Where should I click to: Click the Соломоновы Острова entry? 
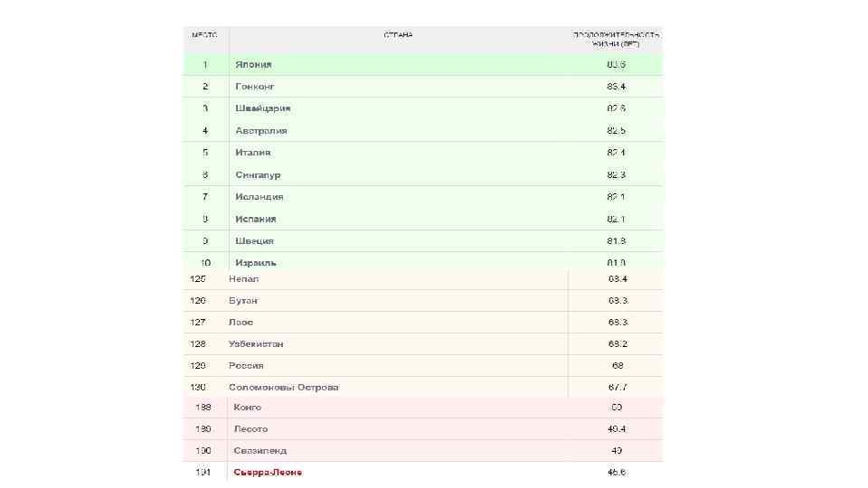click(283, 388)
